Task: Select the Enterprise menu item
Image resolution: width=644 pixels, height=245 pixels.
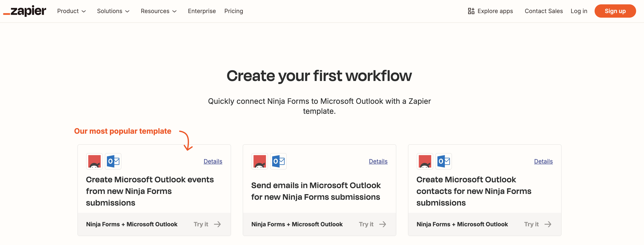Action: 202,11
